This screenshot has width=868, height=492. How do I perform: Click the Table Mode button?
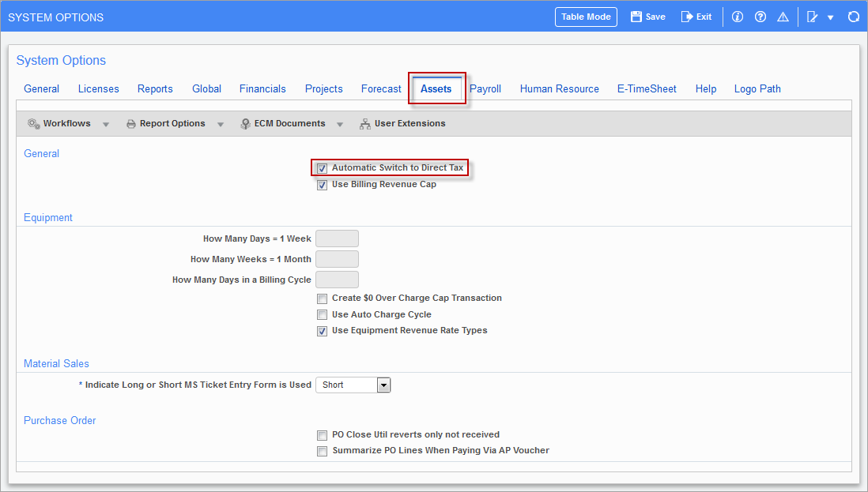click(x=586, y=17)
